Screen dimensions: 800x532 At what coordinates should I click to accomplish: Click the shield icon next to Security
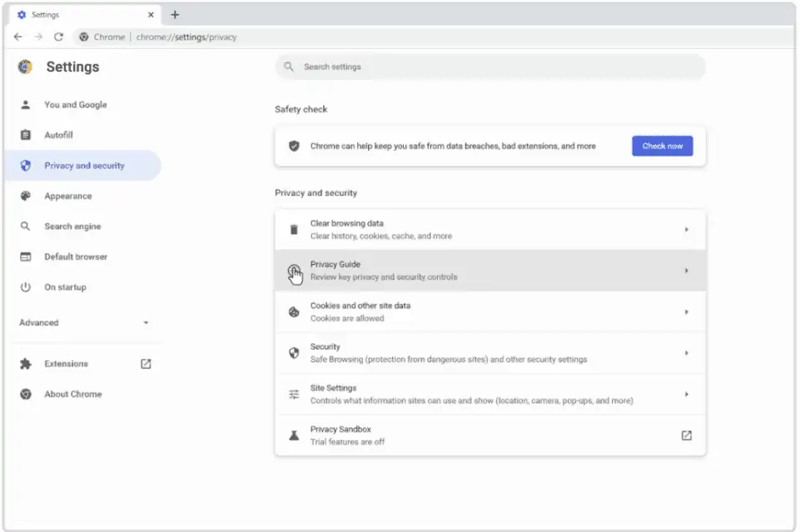[x=294, y=353]
